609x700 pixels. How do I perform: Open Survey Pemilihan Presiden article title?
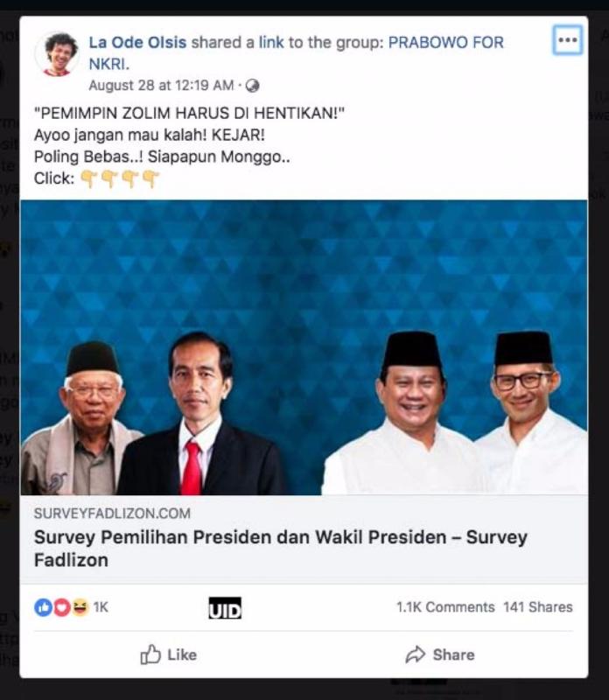(x=280, y=549)
